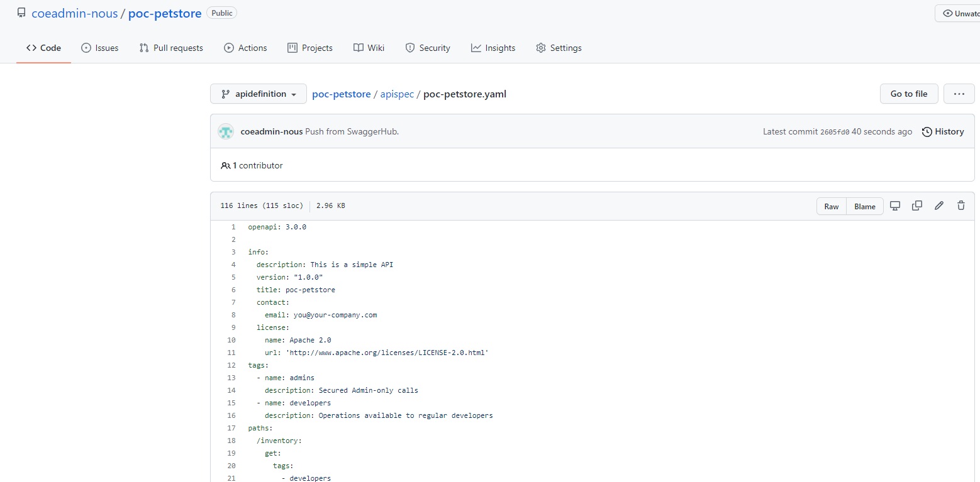The image size is (980, 482).
Task: Switch to Projects tab
Action: coord(309,48)
